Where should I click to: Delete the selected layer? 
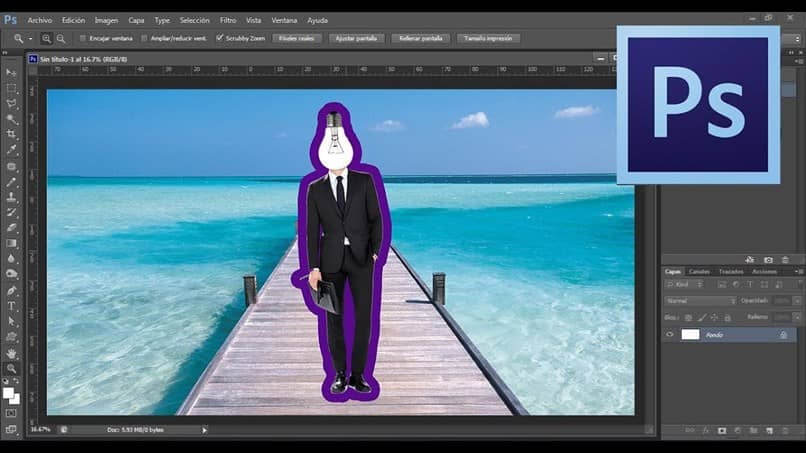pyautogui.click(x=785, y=430)
